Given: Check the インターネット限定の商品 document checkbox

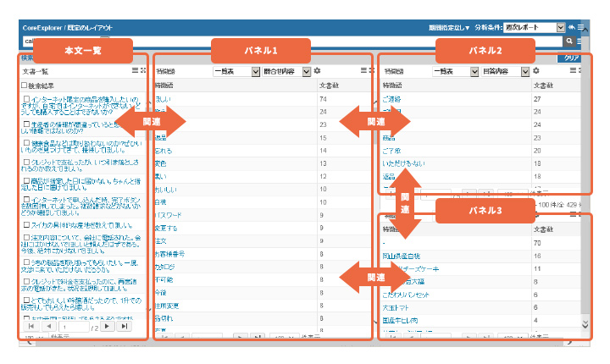Looking at the screenshot, I should [x=26, y=99].
